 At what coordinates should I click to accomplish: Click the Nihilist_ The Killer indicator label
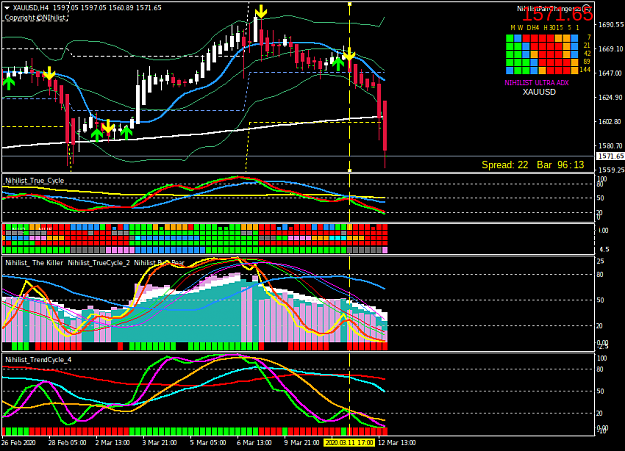34,263
